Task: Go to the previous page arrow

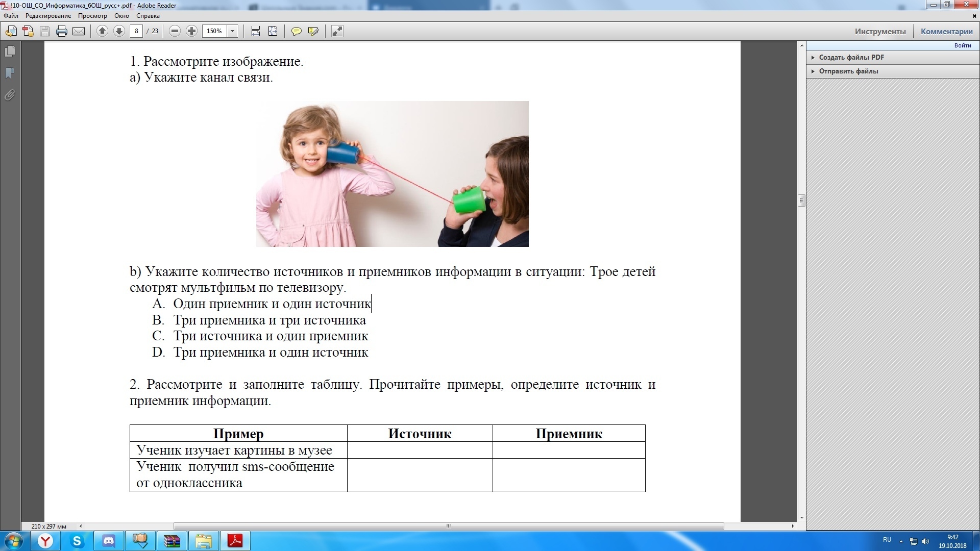Action: coord(102,31)
